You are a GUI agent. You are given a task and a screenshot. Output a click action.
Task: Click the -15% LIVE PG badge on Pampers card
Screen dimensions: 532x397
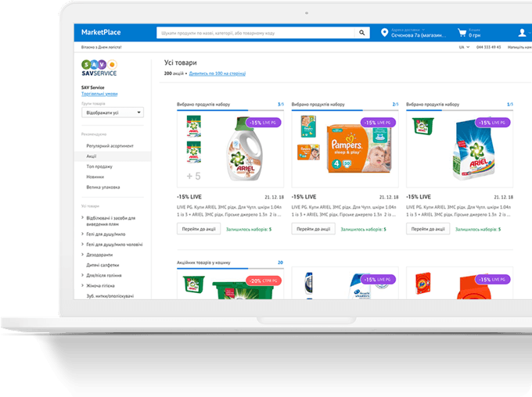pyautogui.click(x=378, y=123)
